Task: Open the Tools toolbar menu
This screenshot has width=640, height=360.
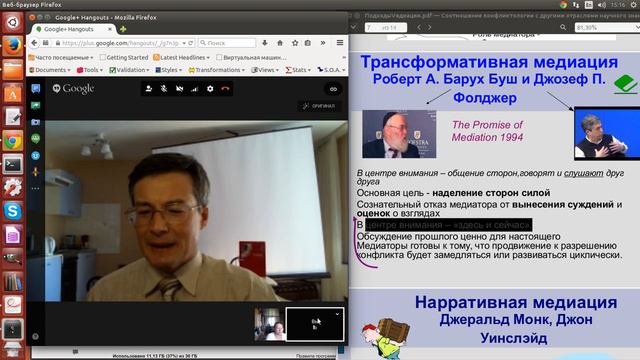Action: [90, 70]
